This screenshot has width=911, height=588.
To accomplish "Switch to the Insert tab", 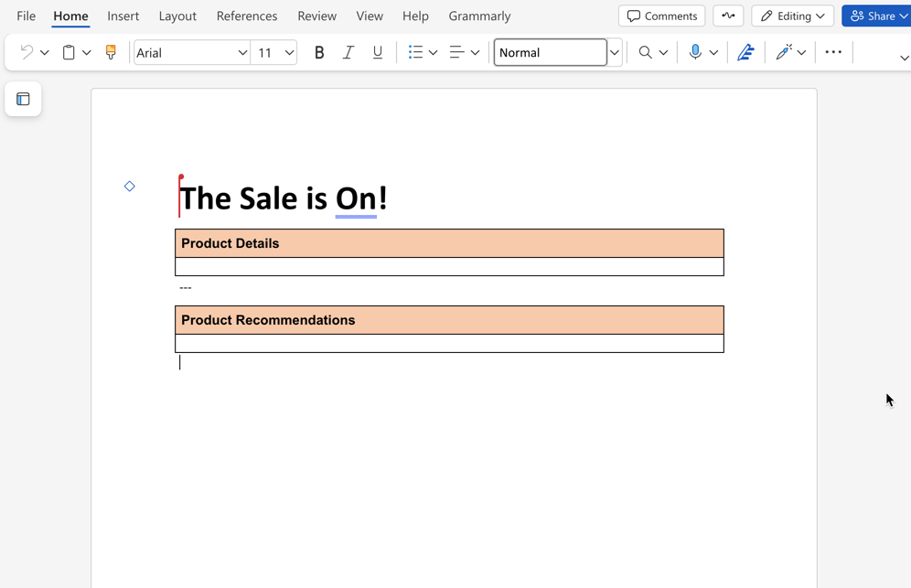I will [123, 16].
